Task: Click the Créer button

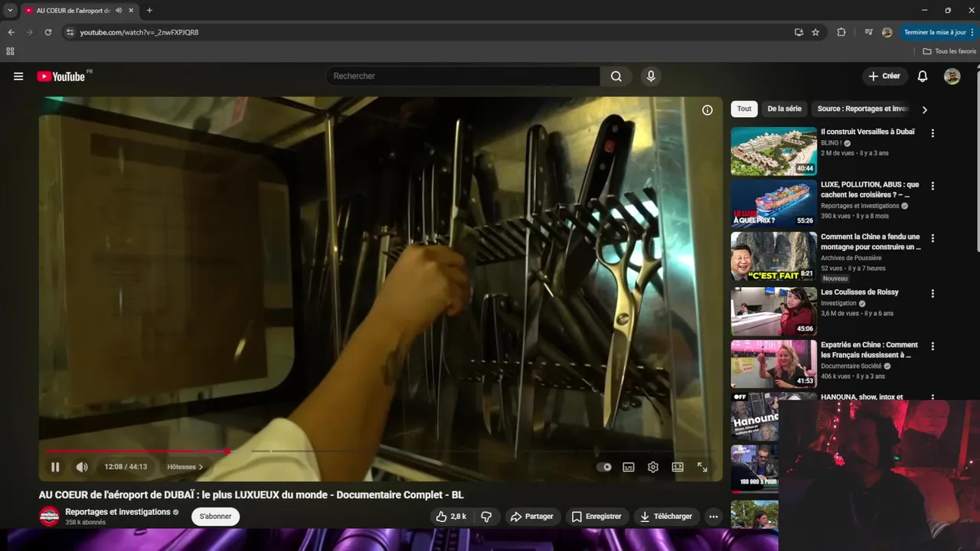Action: pos(884,77)
